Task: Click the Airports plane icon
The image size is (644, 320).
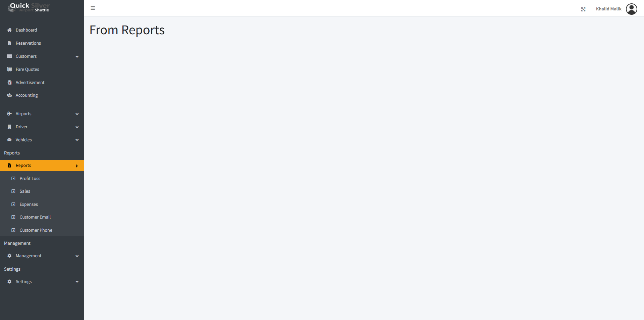Action: [9, 114]
